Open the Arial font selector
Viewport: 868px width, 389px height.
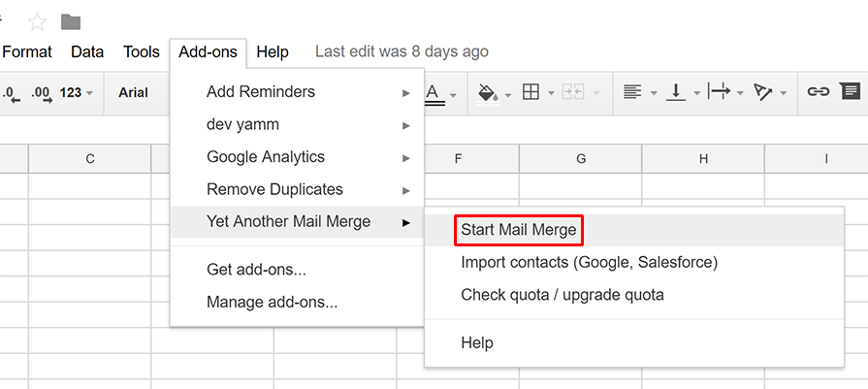tap(134, 93)
